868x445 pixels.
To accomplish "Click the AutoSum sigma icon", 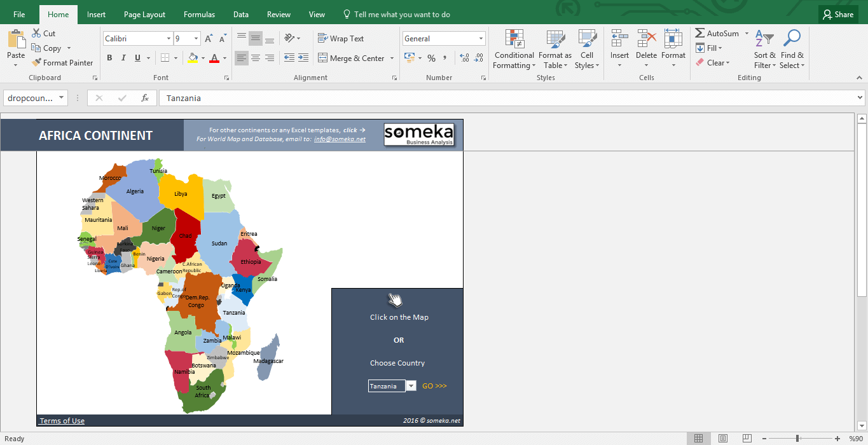I will pos(700,34).
